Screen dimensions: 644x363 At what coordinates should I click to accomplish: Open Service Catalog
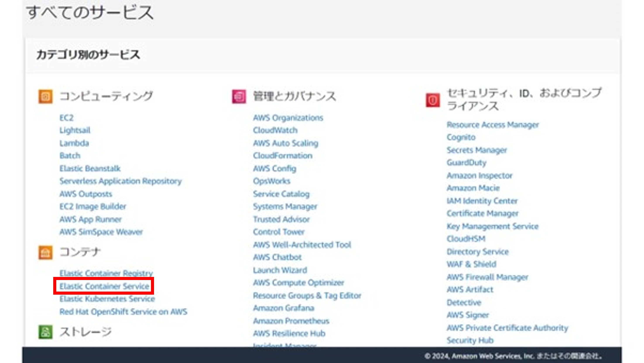click(x=281, y=194)
